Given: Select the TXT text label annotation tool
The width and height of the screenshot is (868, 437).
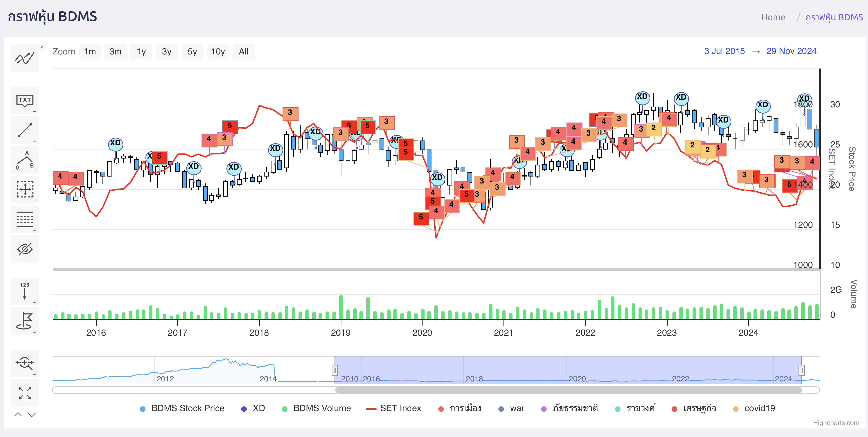Looking at the screenshot, I should click(x=25, y=100).
